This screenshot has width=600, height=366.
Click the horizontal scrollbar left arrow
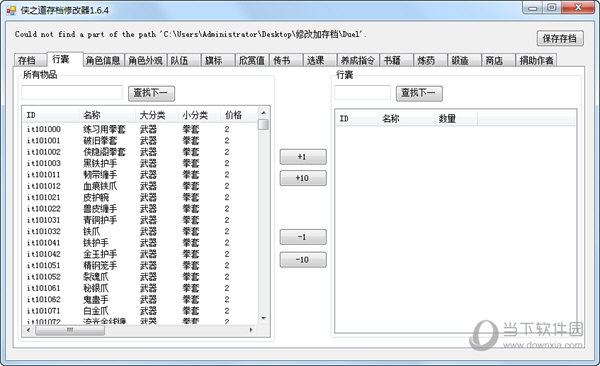coord(28,330)
